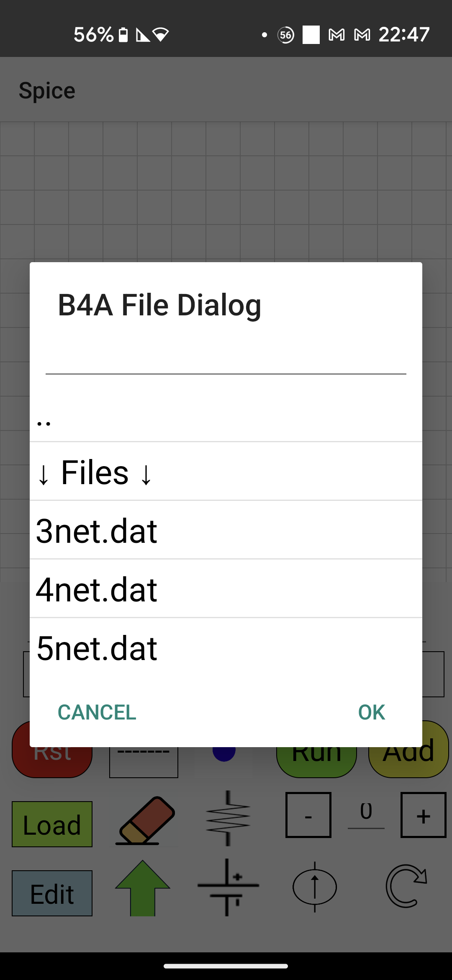Decrease value with the minus button
This screenshot has width=452, height=980.
308,815
